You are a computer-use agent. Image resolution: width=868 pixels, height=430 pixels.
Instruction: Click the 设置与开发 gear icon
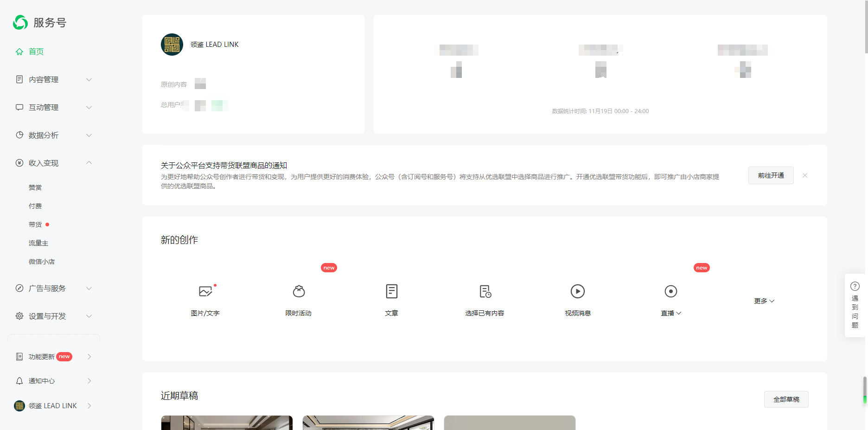coord(19,316)
